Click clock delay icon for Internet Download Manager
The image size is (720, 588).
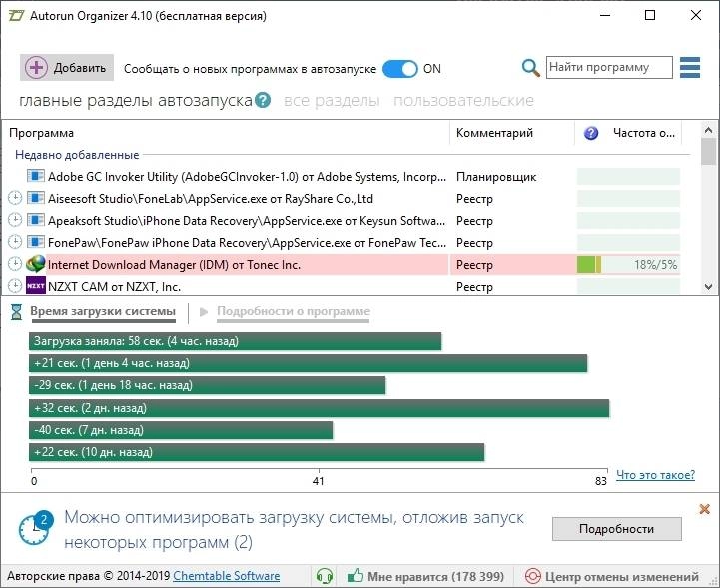(15, 264)
